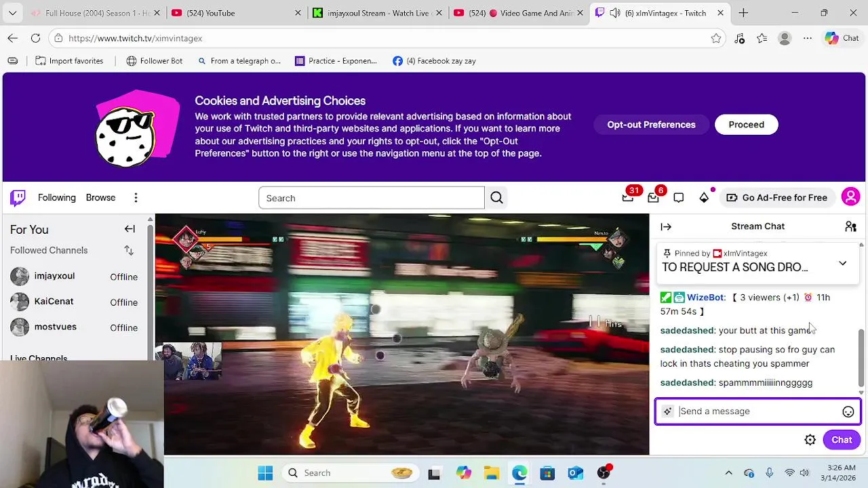Open the Bits gem icon
This screenshot has width=868, height=488.
pos(704,198)
